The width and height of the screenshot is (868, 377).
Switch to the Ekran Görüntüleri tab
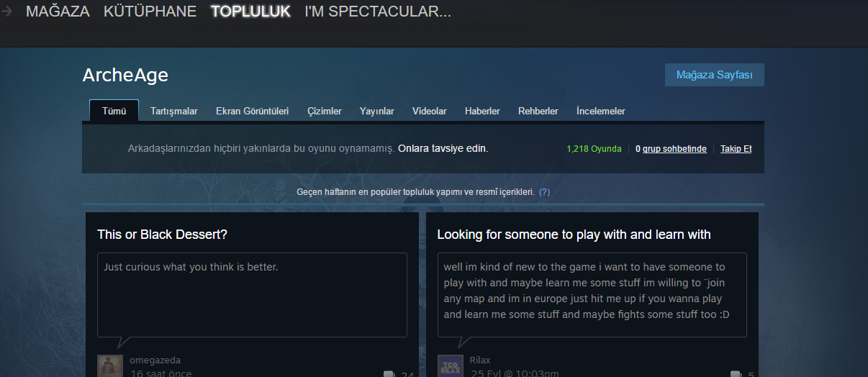pyautogui.click(x=252, y=111)
